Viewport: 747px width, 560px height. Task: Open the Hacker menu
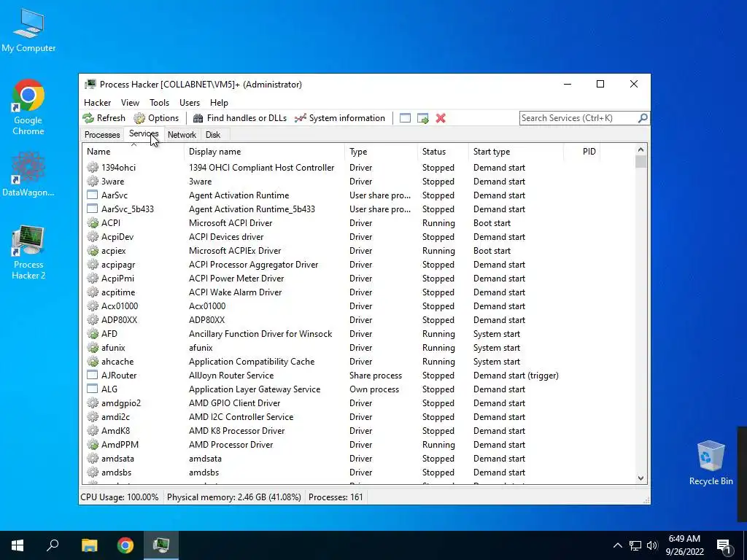[x=97, y=102]
